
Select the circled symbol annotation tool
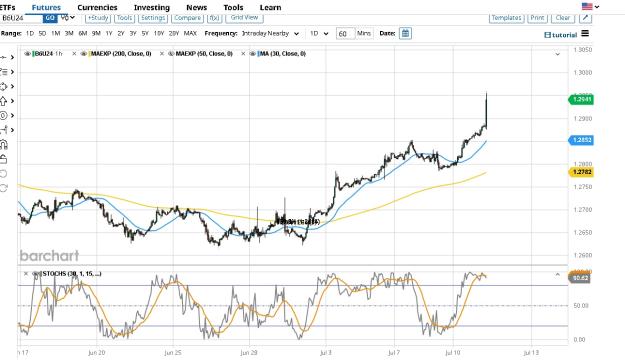[x=4, y=116]
